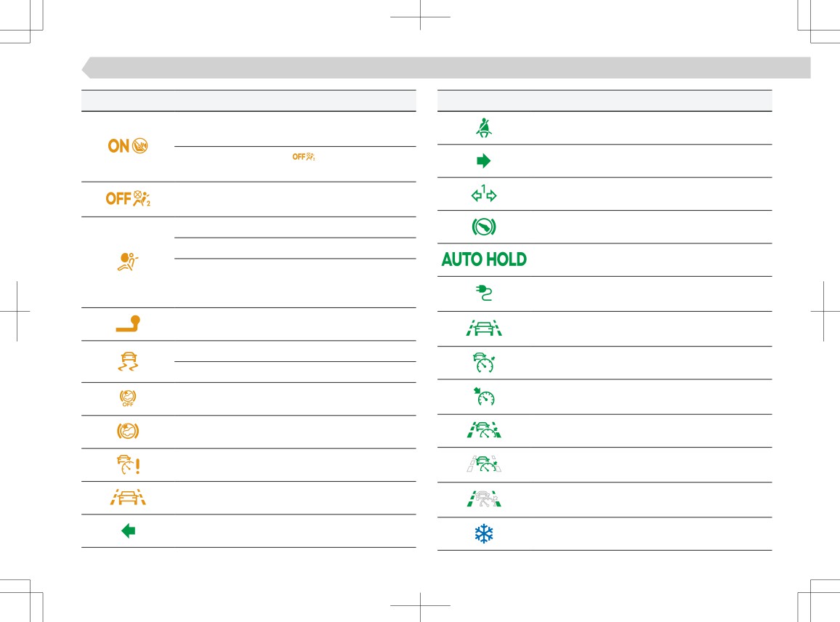Select the green charging plug icon
The height and width of the screenshot is (622, 840).
pos(484,293)
